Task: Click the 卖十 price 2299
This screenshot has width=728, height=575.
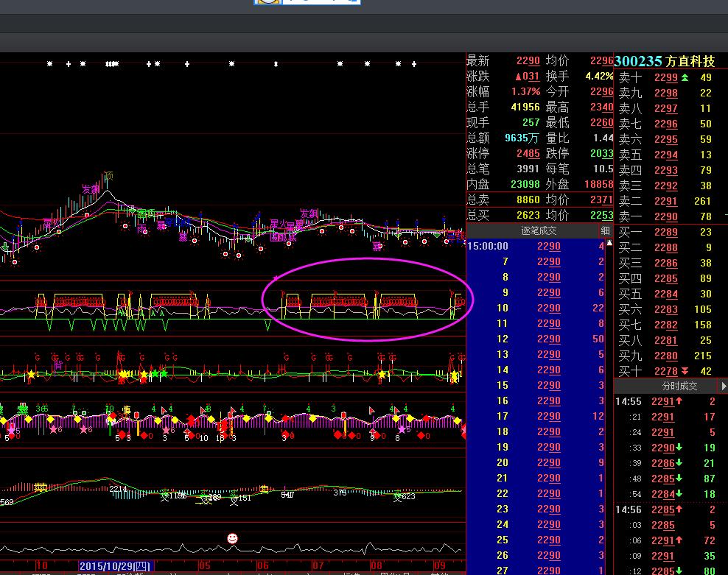Action: point(666,77)
